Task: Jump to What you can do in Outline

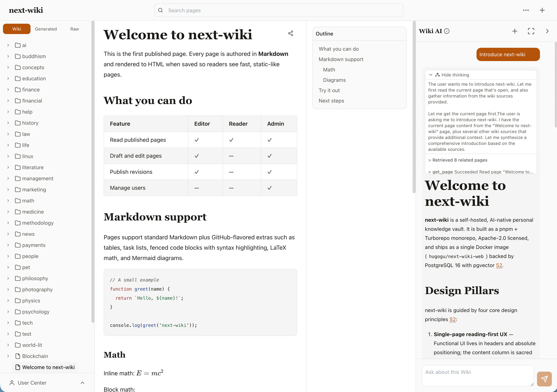Action: click(339, 49)
